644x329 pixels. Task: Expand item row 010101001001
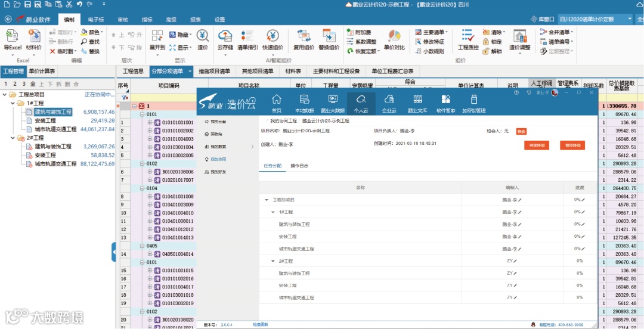pyautogui.click(x=150, y=122)
